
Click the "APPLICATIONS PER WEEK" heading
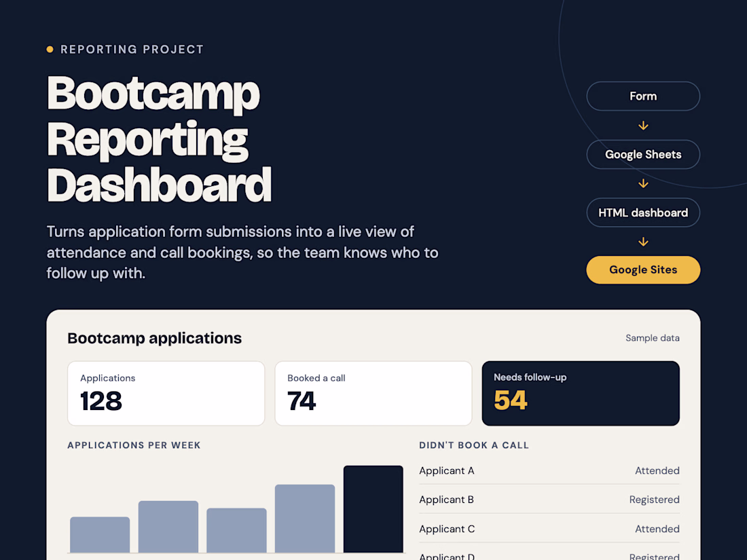pos(134,445)
